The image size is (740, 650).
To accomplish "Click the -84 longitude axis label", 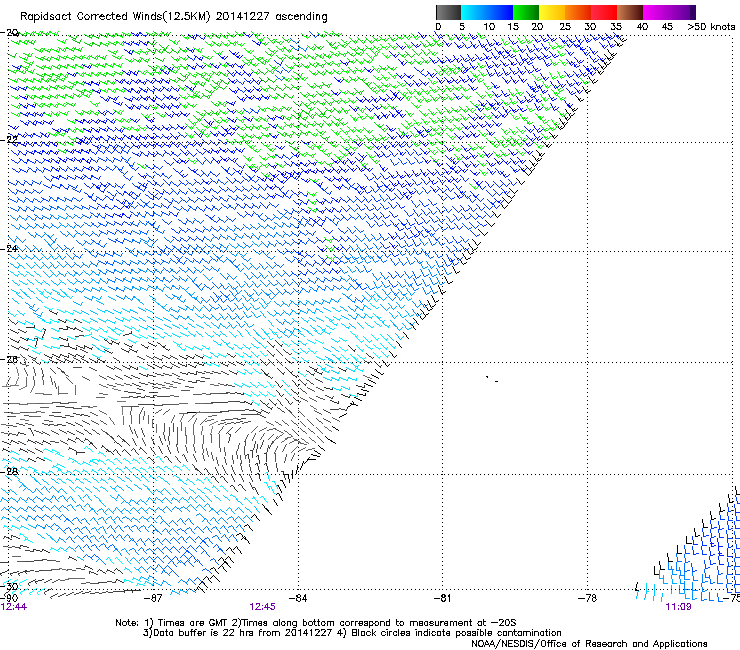I will pyautogui.click(x=297, y=598).
